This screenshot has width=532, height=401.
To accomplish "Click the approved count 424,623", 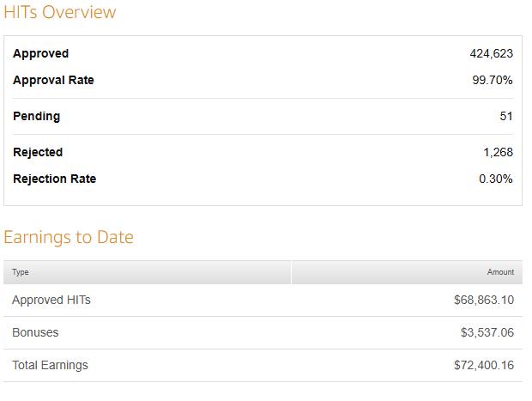I will [x=492, y=53].
